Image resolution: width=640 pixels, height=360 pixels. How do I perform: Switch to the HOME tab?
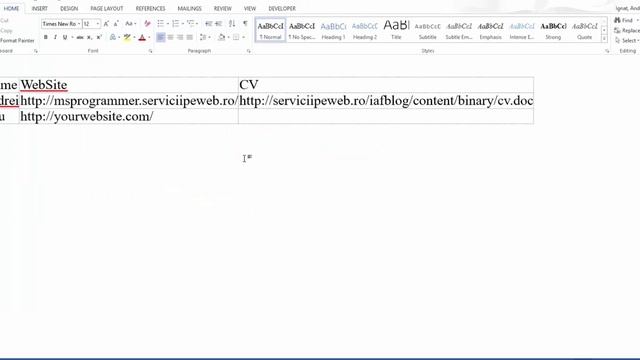tap(11, 8)
